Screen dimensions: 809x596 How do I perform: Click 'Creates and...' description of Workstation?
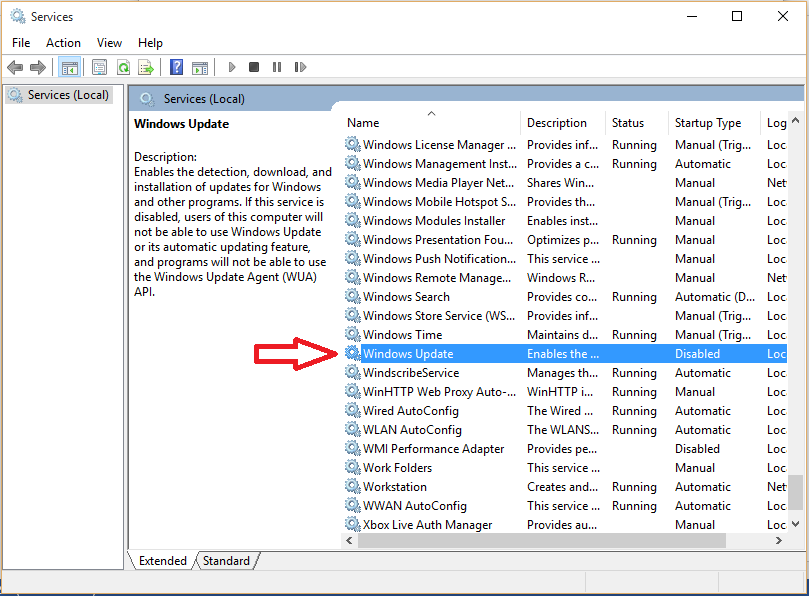click(562, 487)
